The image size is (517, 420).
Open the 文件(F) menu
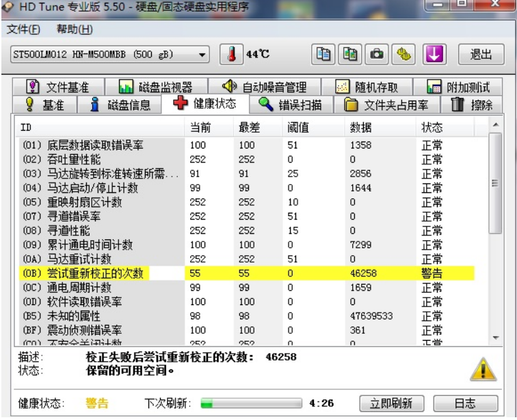click(23, 30)
